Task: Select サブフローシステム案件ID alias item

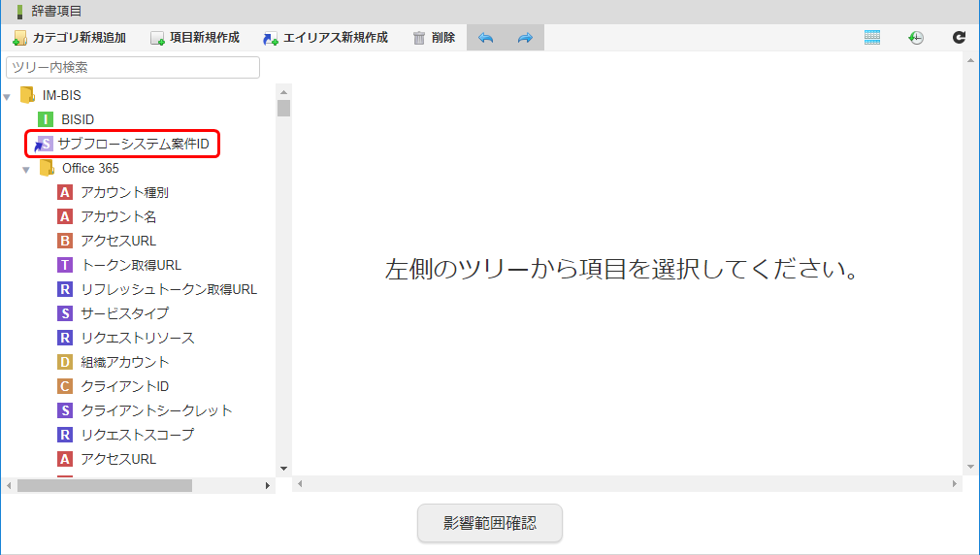Action: [x=133, y=144]
